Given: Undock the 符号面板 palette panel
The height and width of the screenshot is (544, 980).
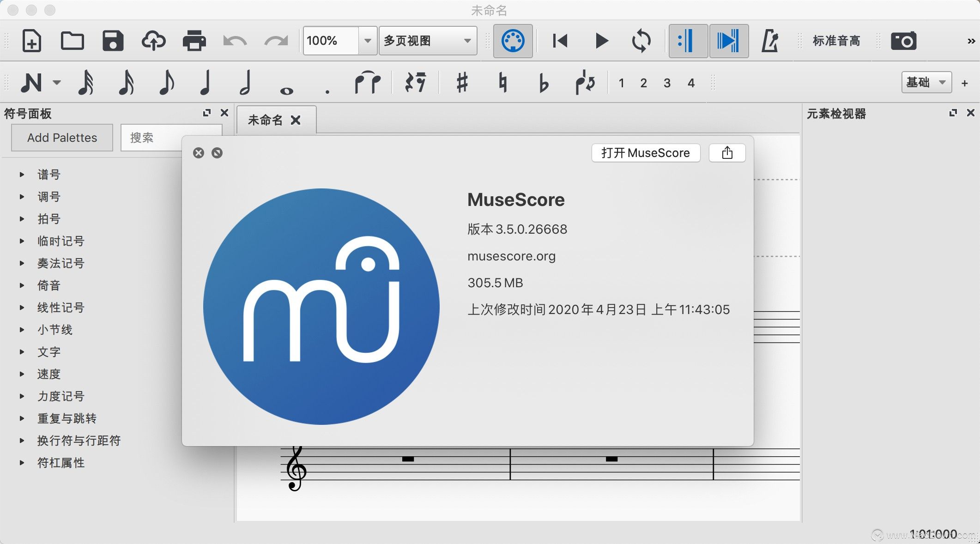Looking at the screenshot, I should [207, 113].
